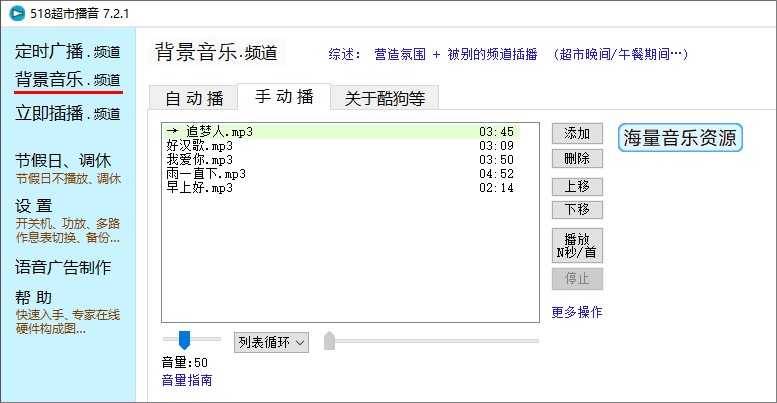Image resolution: width=777 pixels, height=403 pixels.
Task: Switch to the 自动播 tab
Action: [x=193, y=97]
